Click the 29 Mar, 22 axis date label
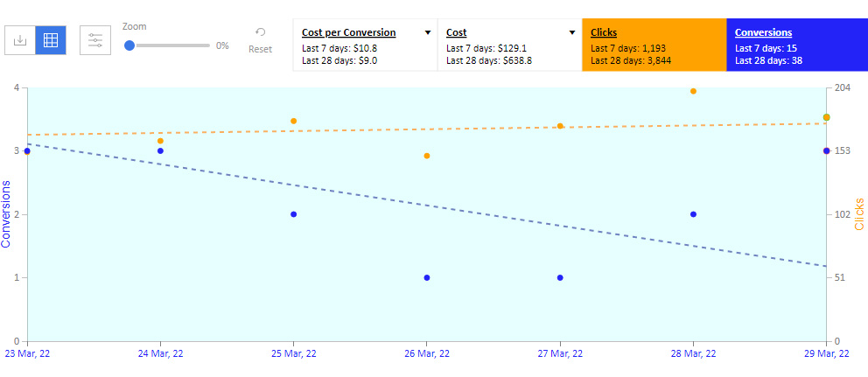868x377 pixels. click(x=825, y=353)
